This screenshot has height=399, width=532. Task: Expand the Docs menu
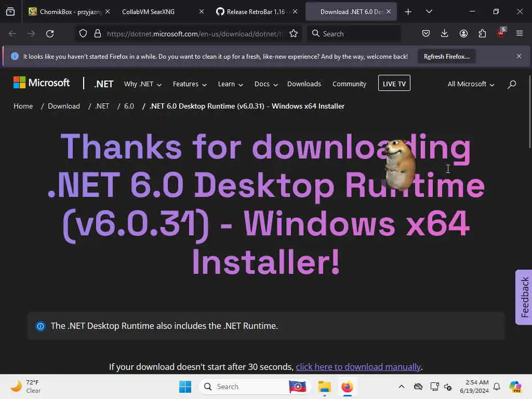(x=266, y=84)
